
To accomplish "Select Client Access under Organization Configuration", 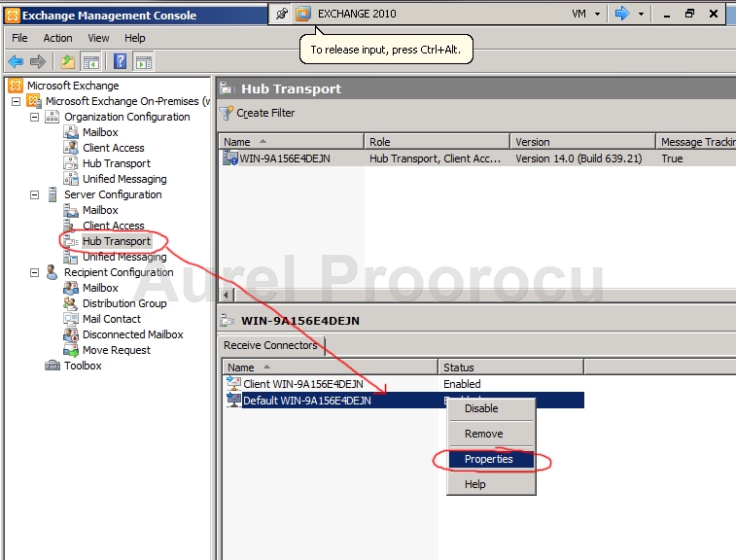I will coord(113,148).
